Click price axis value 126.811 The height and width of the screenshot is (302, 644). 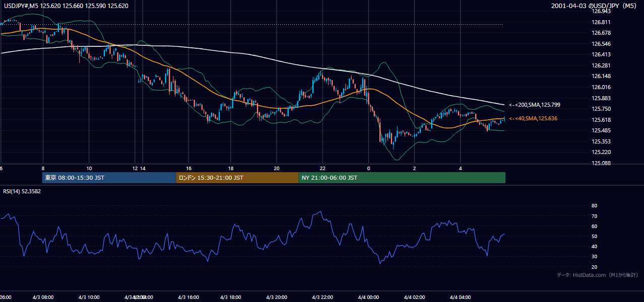point(601,22)
